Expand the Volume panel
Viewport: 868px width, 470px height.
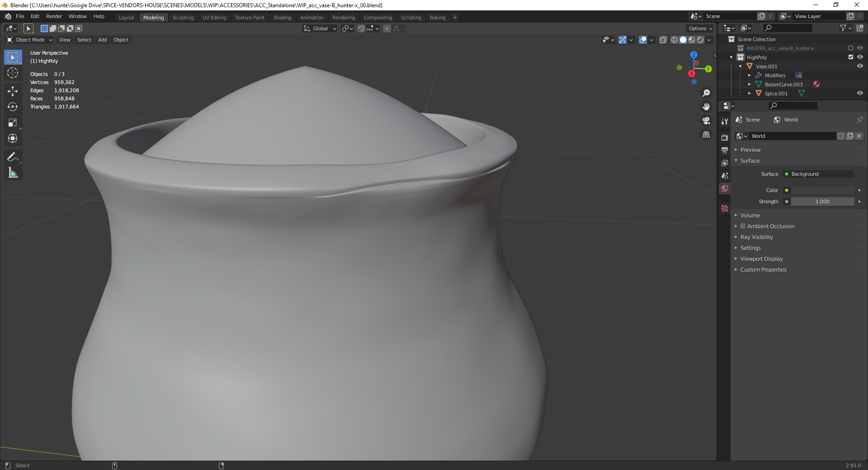click(750, 216)
